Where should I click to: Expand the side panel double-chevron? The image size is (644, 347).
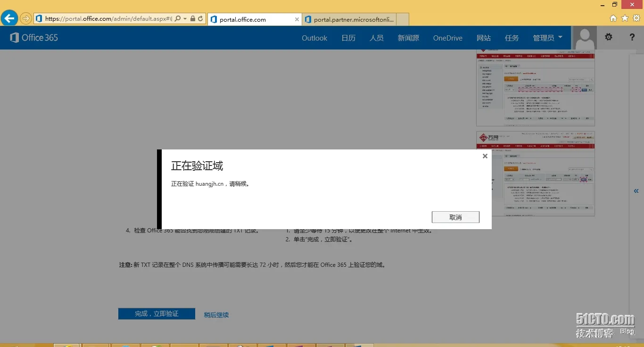(636, 191)
